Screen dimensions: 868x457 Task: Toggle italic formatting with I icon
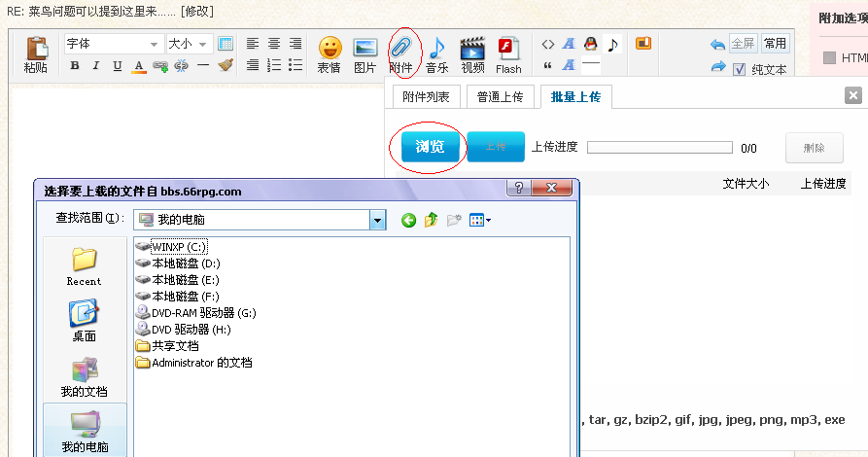pyautogui.click(x=96, y=66)
